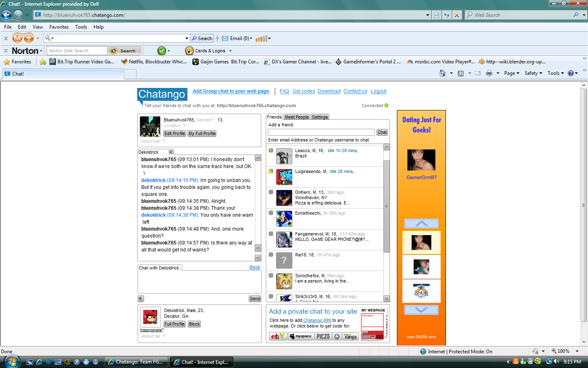The image size is (588, 368).
Task: Click the Windows Start orb
Action: 11,361
